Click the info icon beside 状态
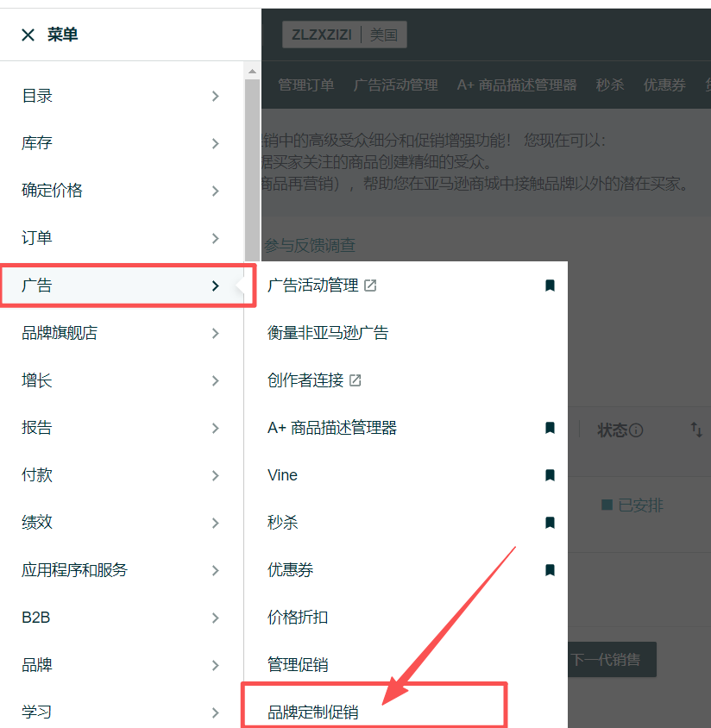Viewport: 711px width, 728px height. pyautogui.click(x=636, y=430)
